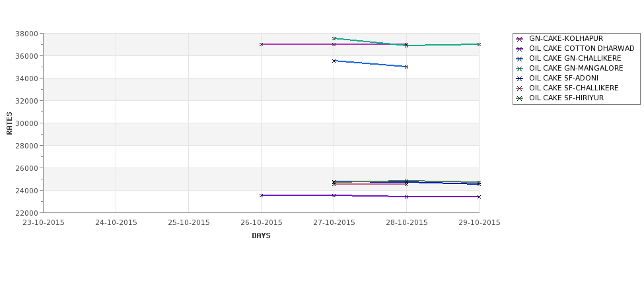Click the GN-Mangalore point on 29-10-2015

(479, 44)
